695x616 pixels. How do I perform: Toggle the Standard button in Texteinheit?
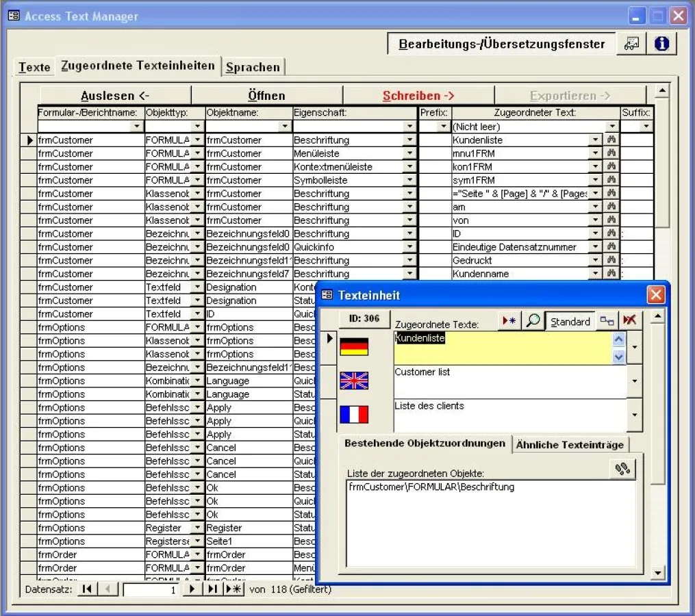(x=570, y=321)
